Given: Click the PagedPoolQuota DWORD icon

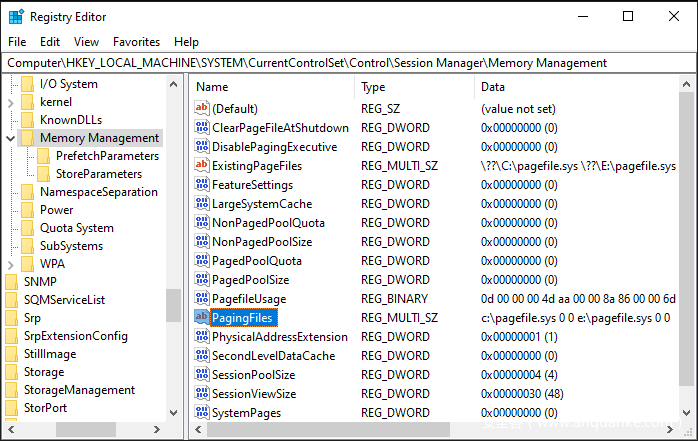Looking at the screenshot, I should click(x=202, y=260).
